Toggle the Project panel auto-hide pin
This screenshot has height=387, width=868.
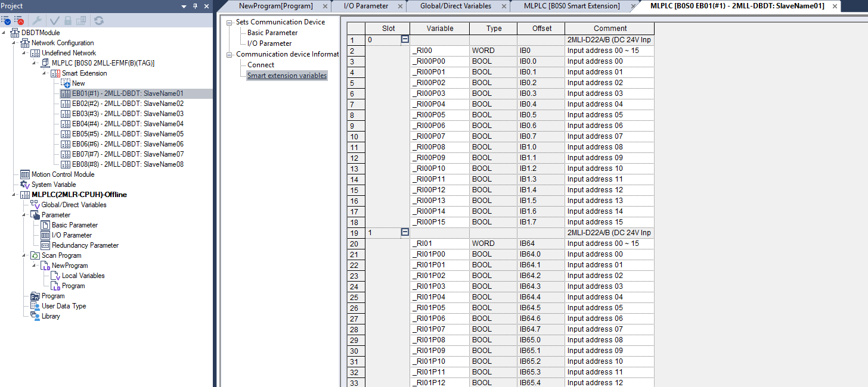(x=195, y=6)
